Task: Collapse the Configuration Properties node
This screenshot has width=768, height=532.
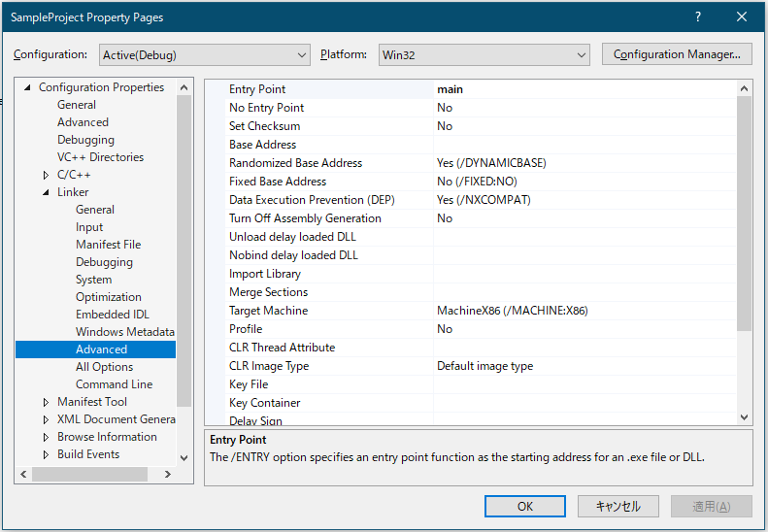Action: 27,87
